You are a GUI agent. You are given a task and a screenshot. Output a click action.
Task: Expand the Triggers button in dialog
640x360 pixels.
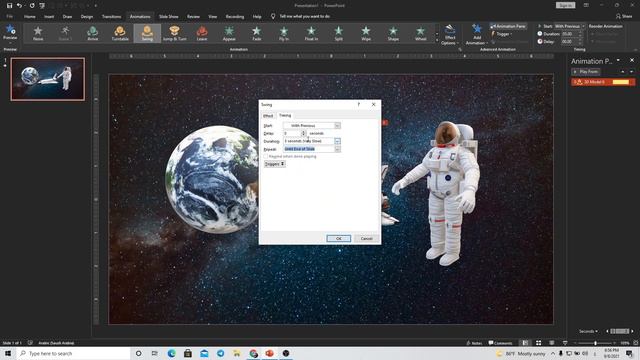[x=275, y=164]
